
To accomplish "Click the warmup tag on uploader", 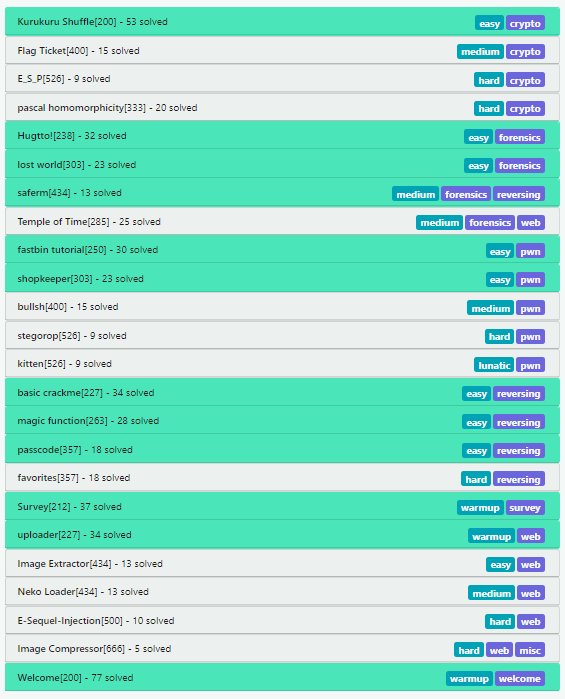I will (491, 537).
